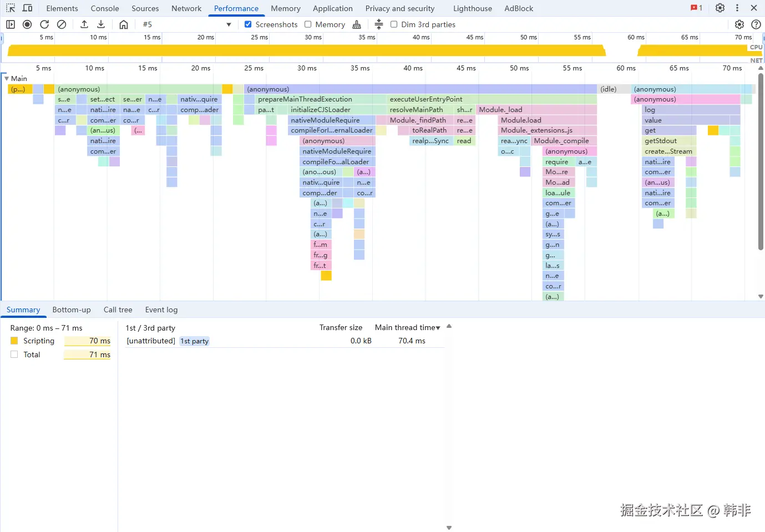The width and height of the screenshot is (765, 532).
Task: Open the help icon in Performance toolbar
Action: [x=756, y=24]
